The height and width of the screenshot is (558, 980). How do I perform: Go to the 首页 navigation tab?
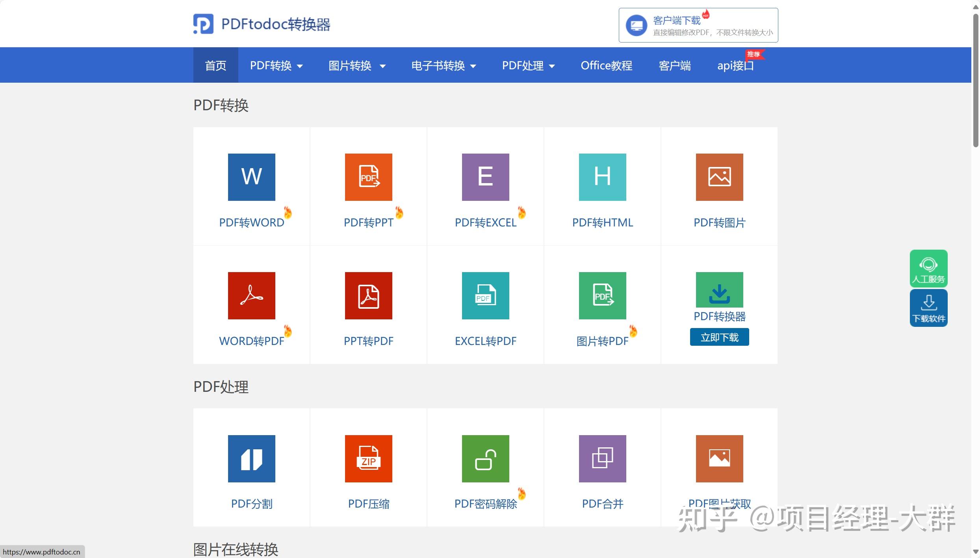(215, 65)
